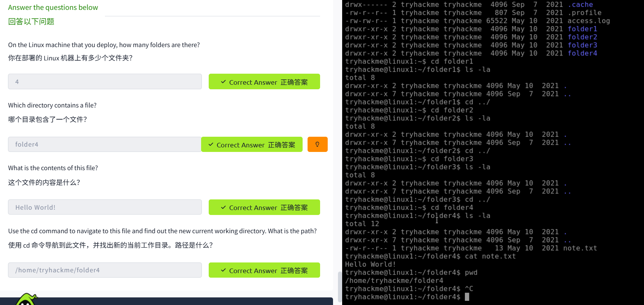The height and width of the screenshot is (305, 644).
Task: Click the terminal cursor at the last prompt
Action: tap(467, 297)
